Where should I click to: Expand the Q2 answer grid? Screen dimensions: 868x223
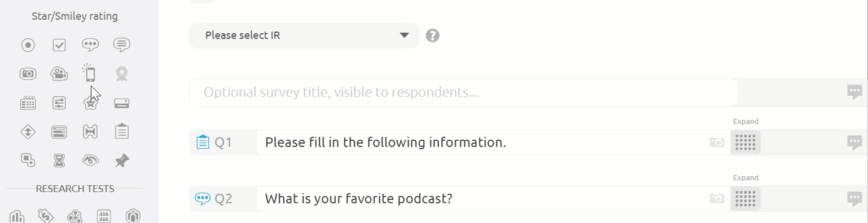click(746, 199)
